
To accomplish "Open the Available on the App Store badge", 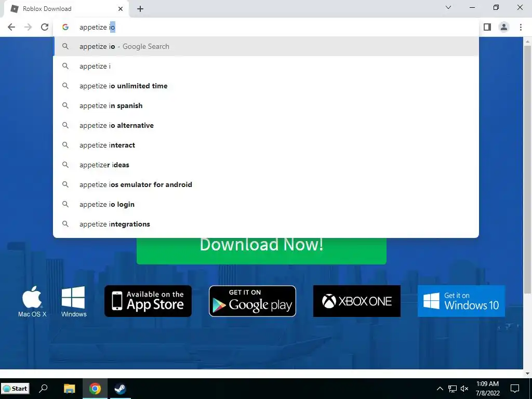I will click(x=148, y=301).
